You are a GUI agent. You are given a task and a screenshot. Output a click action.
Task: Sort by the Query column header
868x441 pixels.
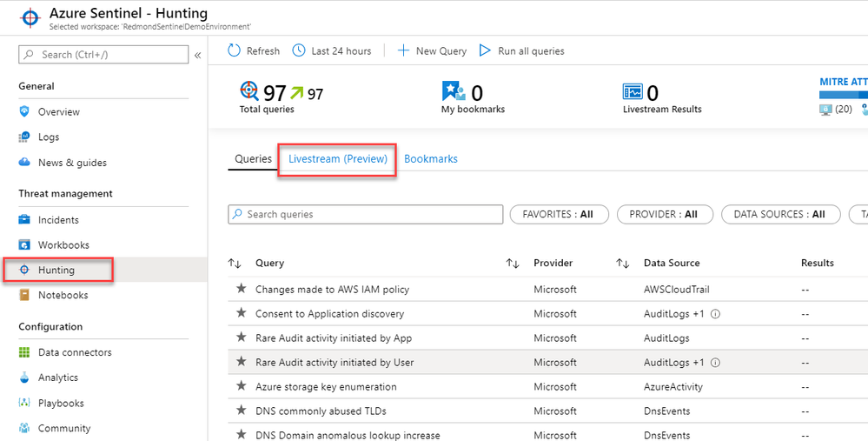click(269, 264)
